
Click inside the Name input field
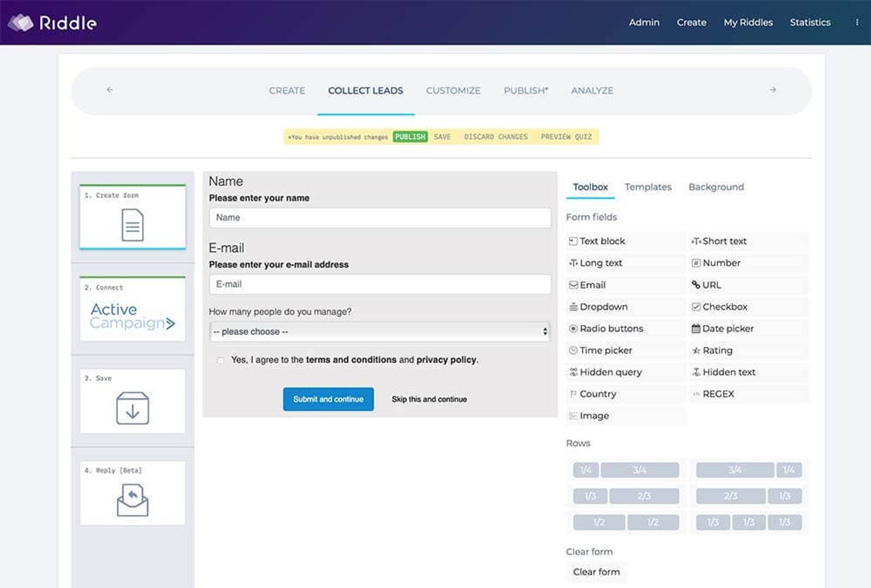(380, 218)
